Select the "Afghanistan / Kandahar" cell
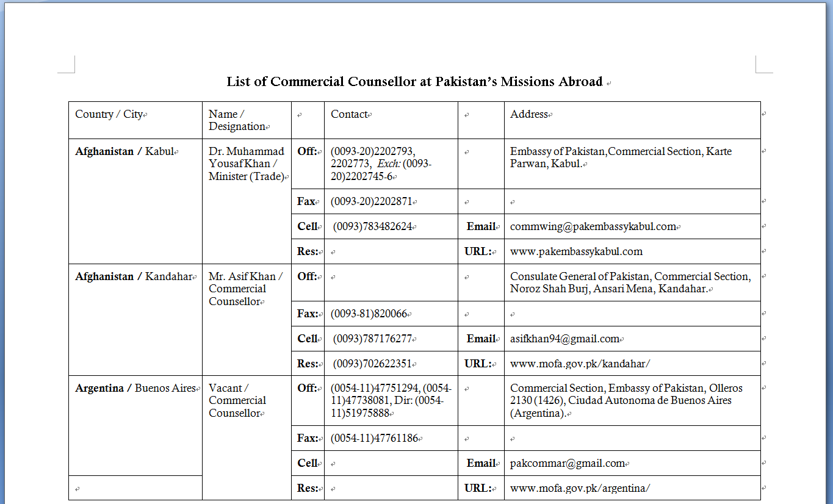 (x=134, y=277)
